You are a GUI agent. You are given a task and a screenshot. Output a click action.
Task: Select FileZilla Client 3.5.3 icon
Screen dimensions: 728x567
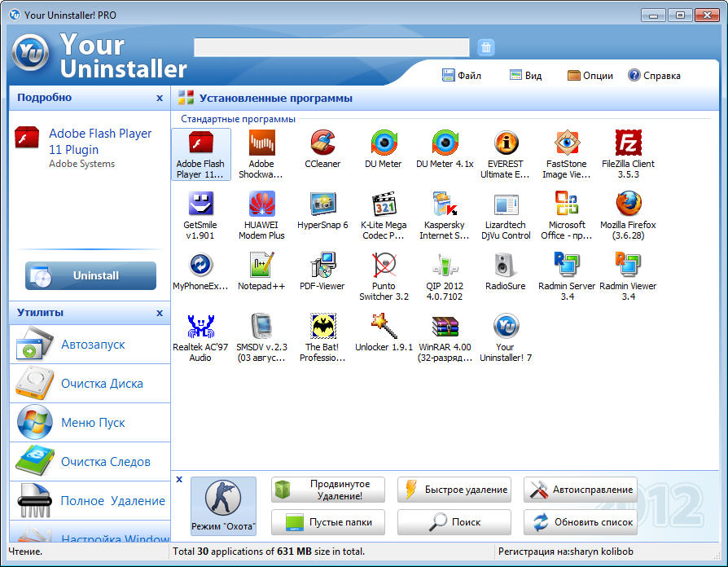click(627, 144)
